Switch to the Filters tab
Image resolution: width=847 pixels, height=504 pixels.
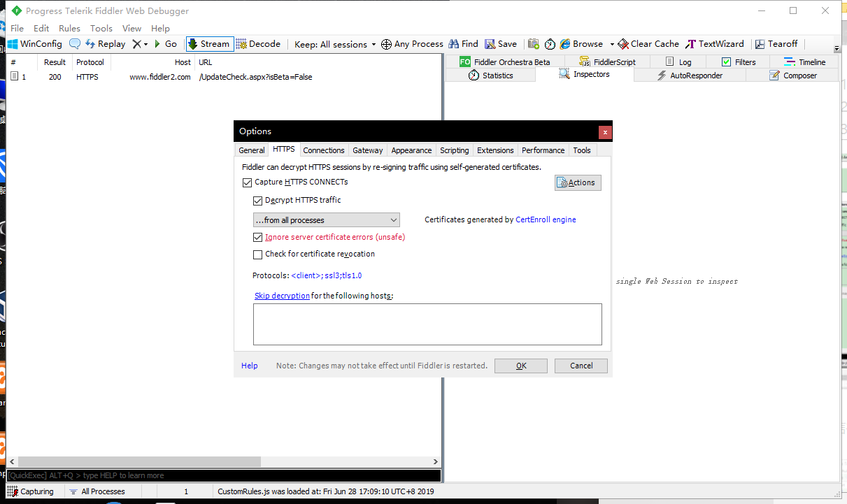point(739,62)
